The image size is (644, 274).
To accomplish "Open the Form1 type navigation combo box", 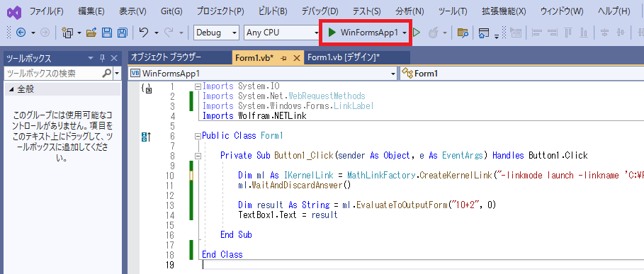I will [521, 74].
